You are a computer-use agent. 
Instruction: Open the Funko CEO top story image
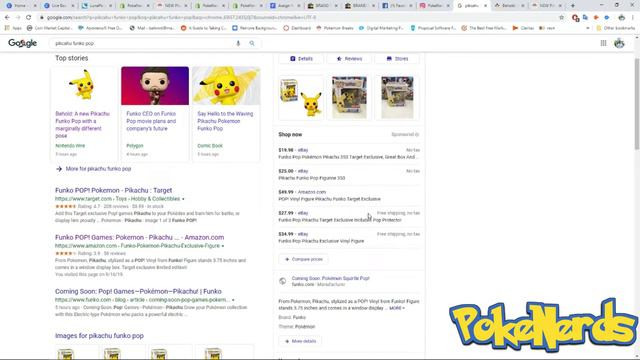155,86
